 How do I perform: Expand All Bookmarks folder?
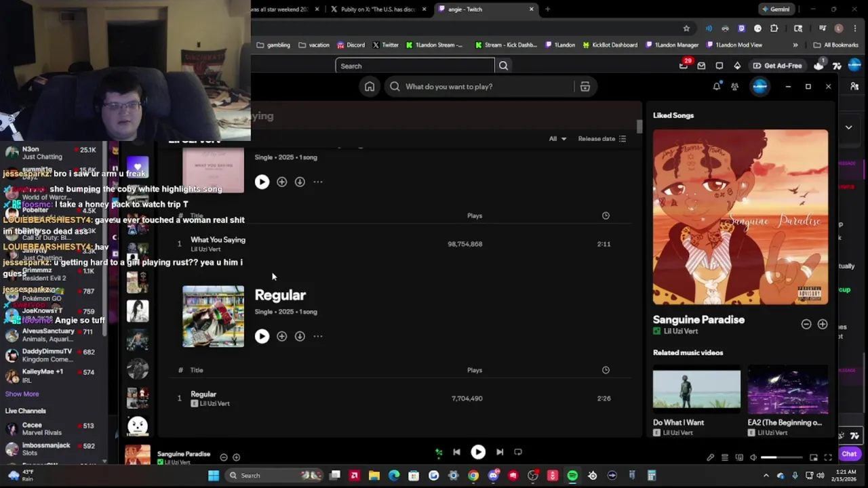(836, 45)
